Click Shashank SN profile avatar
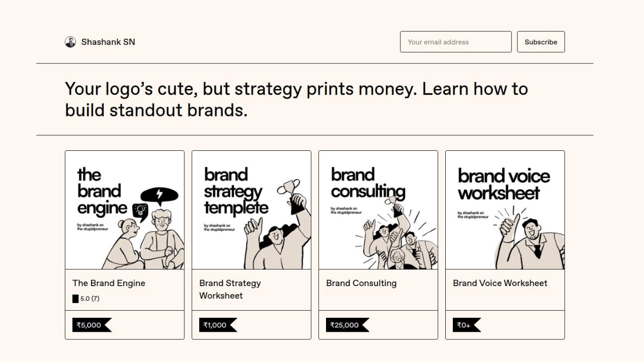This screenshot has width=644, height=362. [70, 42]
